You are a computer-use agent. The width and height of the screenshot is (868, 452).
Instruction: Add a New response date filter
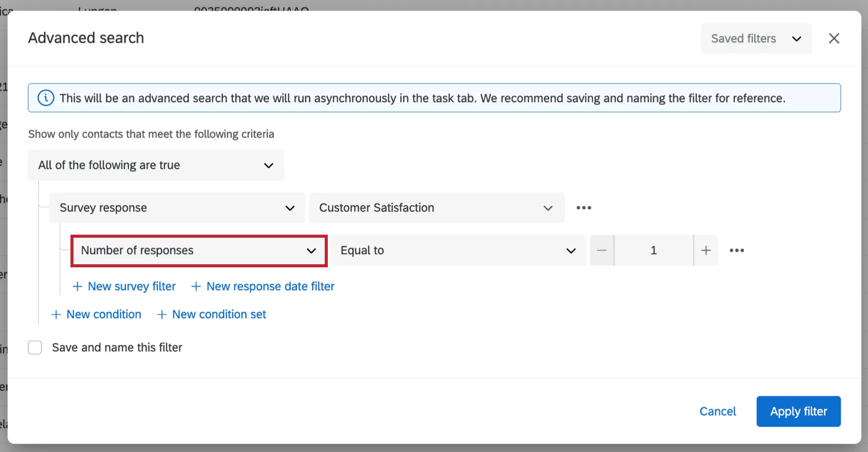tap(263, 287)
